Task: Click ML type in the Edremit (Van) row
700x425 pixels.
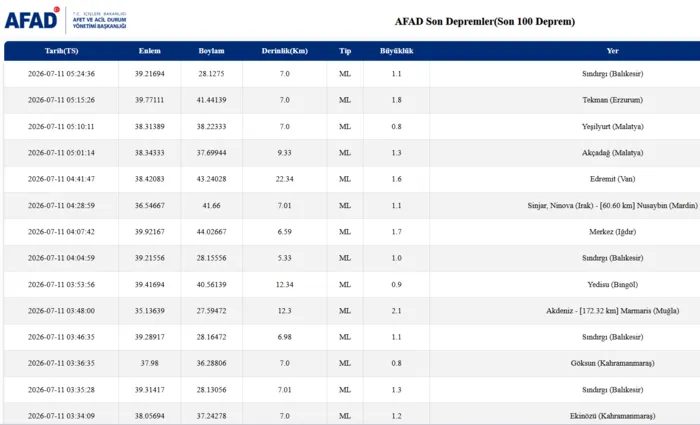Action: 345,179
